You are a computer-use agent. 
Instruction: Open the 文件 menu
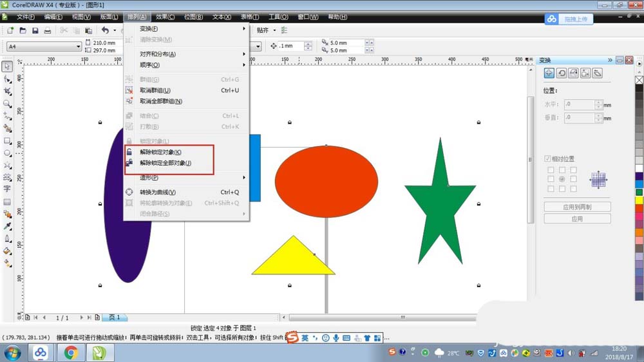point(26,17)
